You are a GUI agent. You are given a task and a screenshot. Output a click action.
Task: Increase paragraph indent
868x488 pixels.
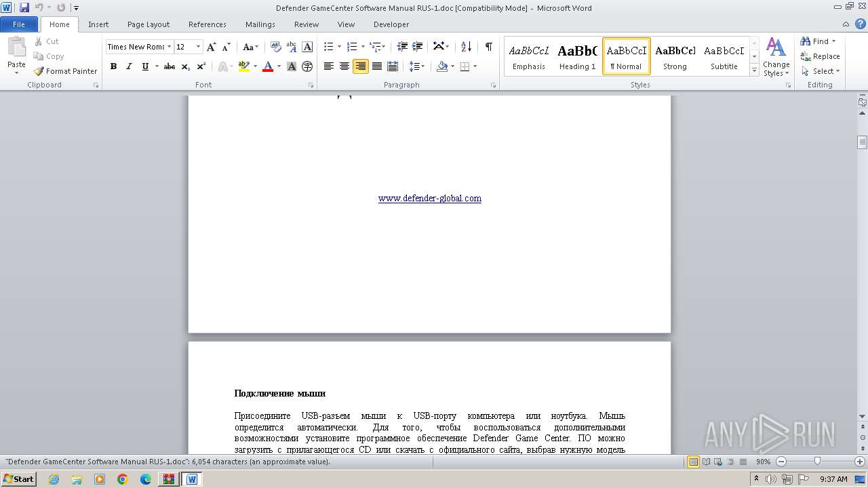tap(418, 46)
